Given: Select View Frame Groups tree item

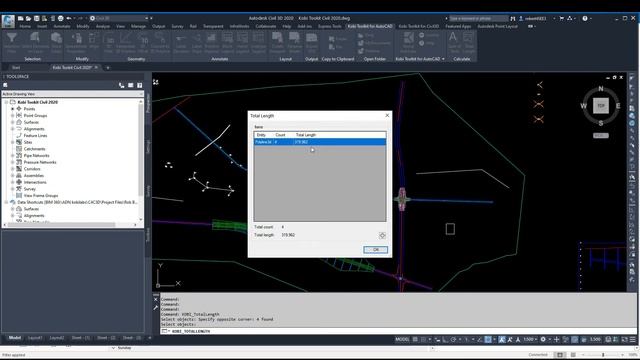Looking at the screenshot, I should pyautogui.click(x=41, y=196).
